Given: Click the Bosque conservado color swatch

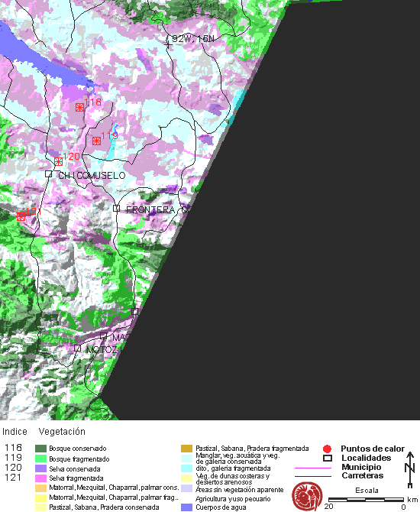Looking at the screenshot, I should [x=40, y=449].
